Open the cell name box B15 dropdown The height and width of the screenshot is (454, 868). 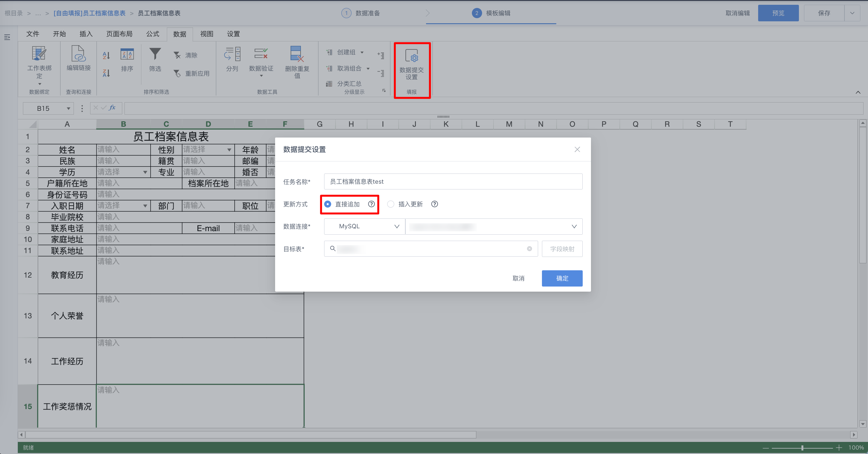(x=68, y=109)
